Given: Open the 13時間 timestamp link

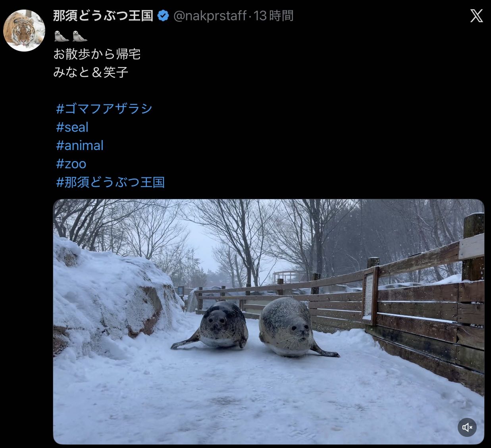Looking at the screenshot, I should (273, 16).
